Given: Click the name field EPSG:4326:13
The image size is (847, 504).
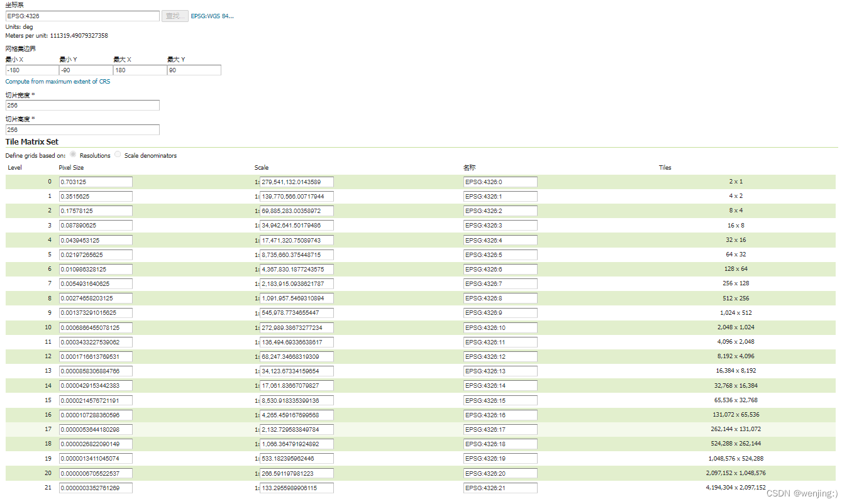Looking at the screenshot, I should [501, 371].
